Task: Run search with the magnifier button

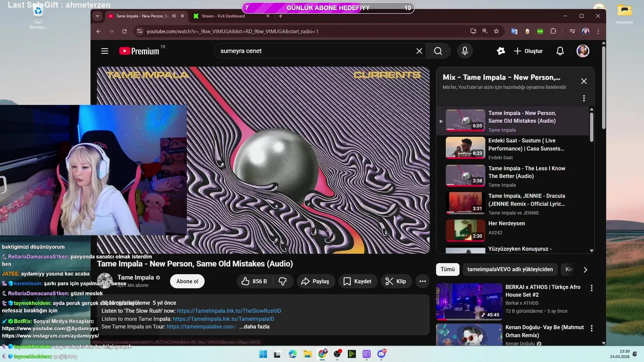Action: (438, 51)
